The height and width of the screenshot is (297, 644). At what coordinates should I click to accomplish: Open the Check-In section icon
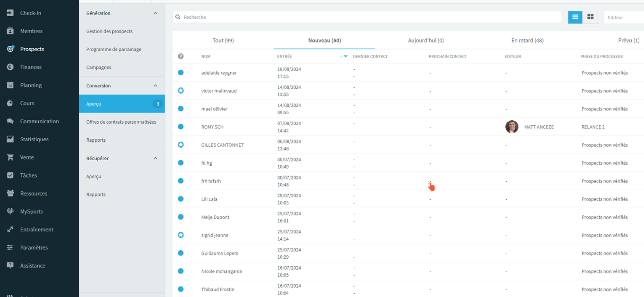[10, 13]
